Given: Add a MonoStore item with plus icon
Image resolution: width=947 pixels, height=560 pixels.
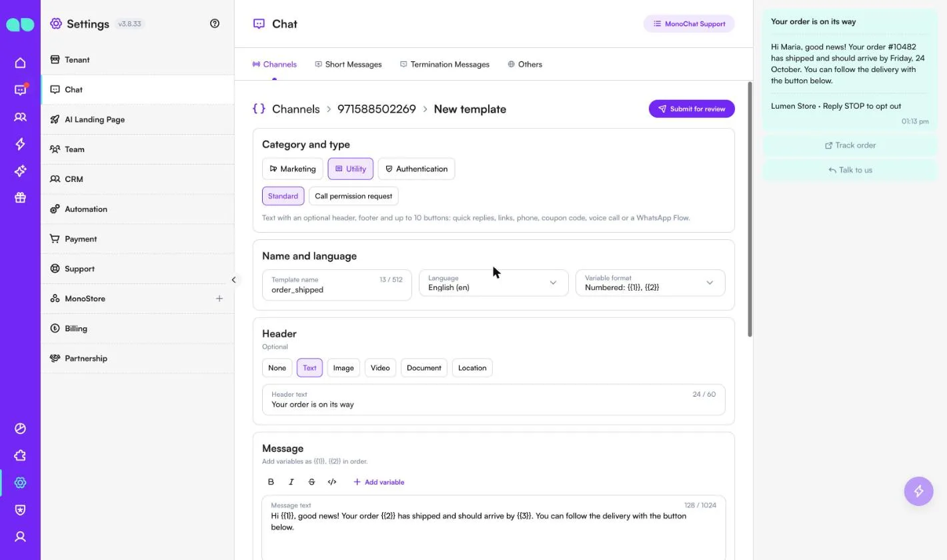Looking at the screenshot, I should (219, 299).
